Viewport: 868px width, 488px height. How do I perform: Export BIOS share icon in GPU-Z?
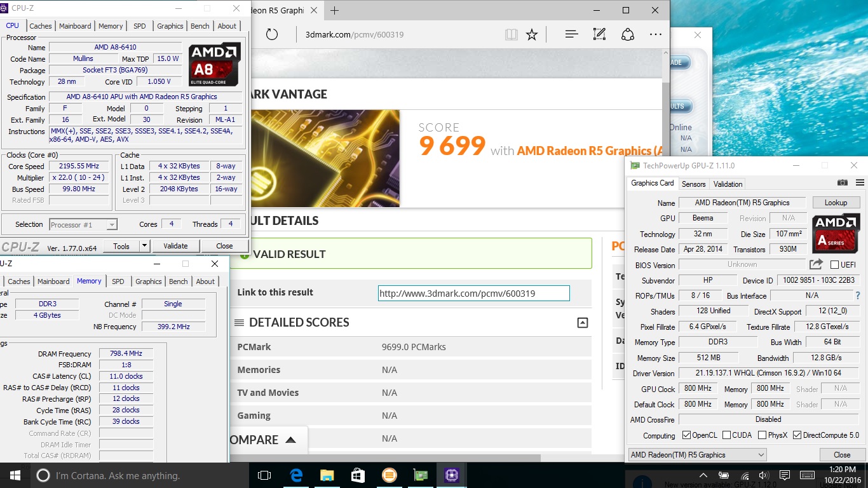tap(816, 264)
